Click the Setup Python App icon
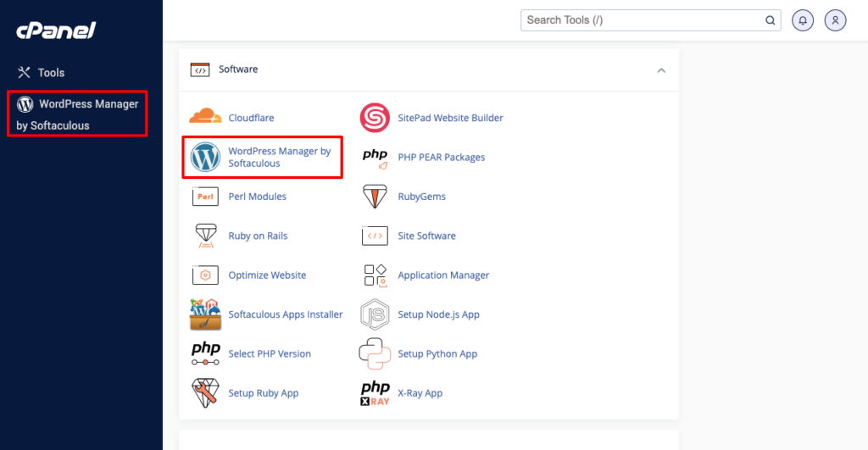The height and width of the screenshot is (450, 868). (375, 353)
